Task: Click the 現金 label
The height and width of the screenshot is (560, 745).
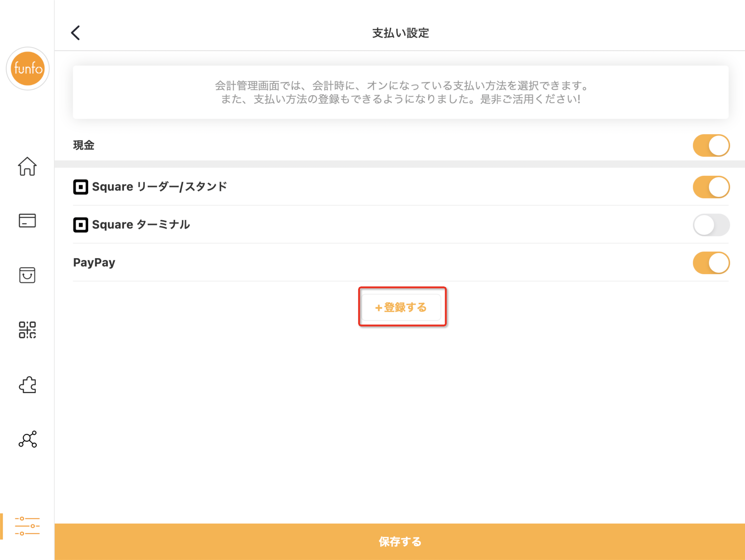Action: coord(84,146)
